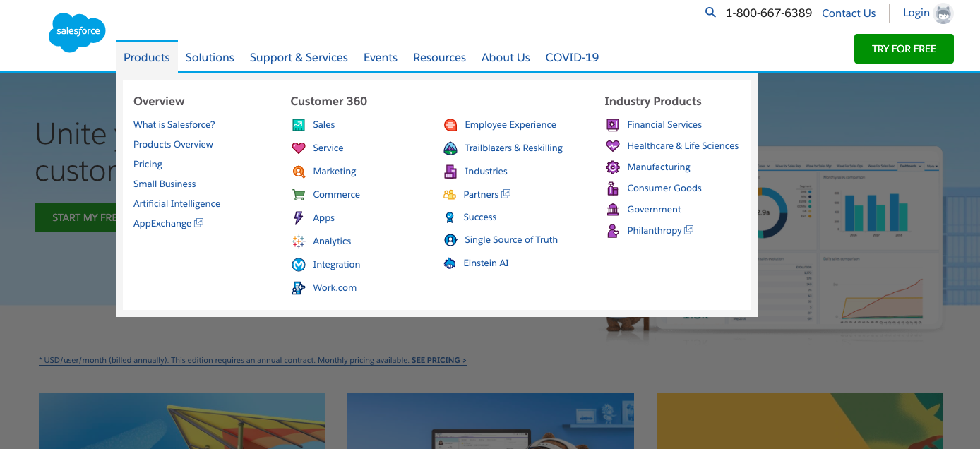Click the Service heart icon
The height and width of the screenshot is (449, 980).
tap(299, 148)
